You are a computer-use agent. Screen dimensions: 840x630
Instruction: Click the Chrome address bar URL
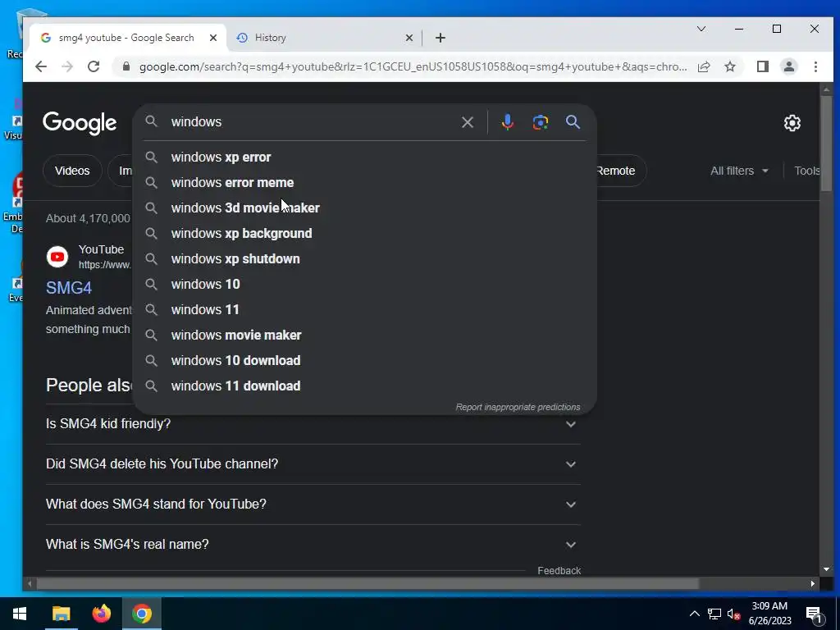pyautogui.click(x=413, y=66)
